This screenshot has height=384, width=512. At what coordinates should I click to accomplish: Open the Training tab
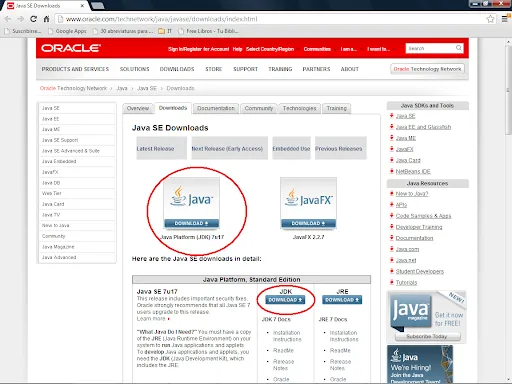point(337,108)
